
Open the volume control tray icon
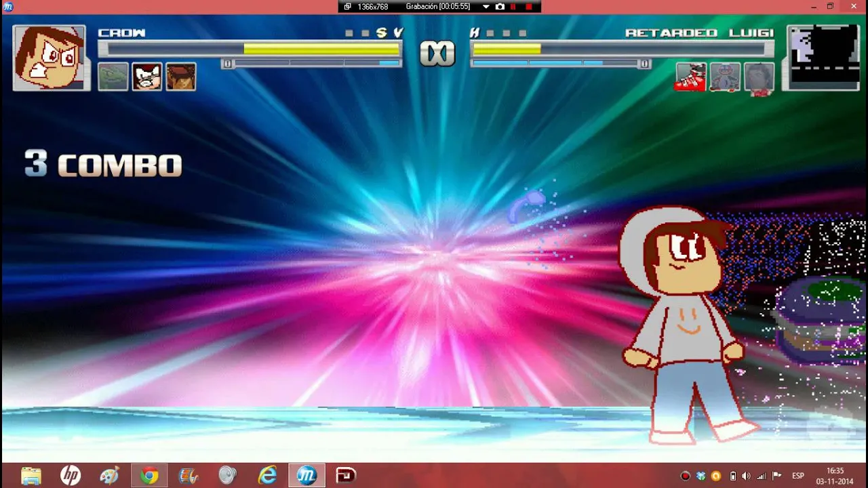click(747, 476)
